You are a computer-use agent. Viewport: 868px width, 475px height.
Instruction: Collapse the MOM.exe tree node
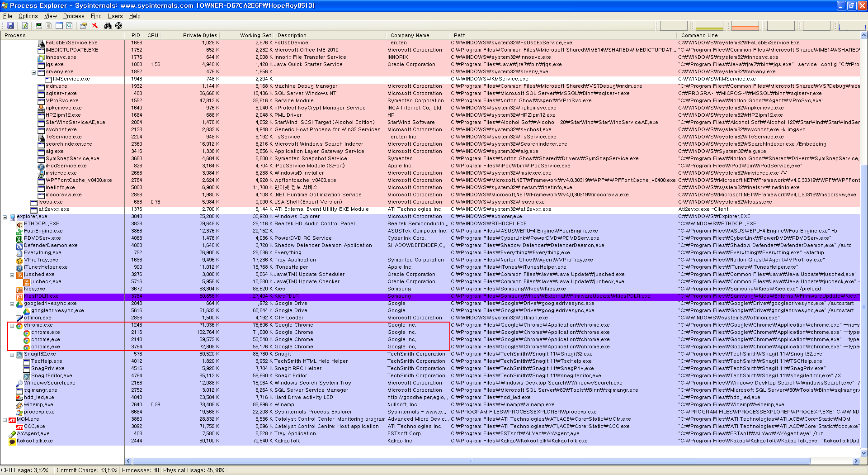(5, 419)
